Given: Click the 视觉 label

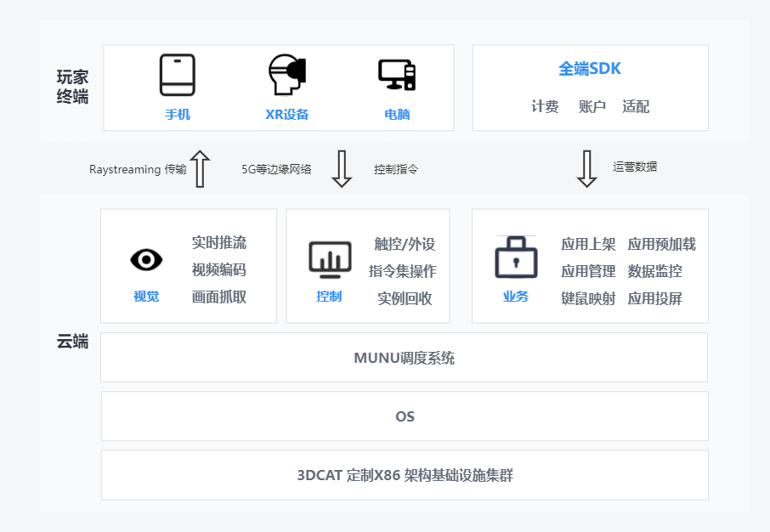Looking at the screenshot, I should (x=146, y=297).
